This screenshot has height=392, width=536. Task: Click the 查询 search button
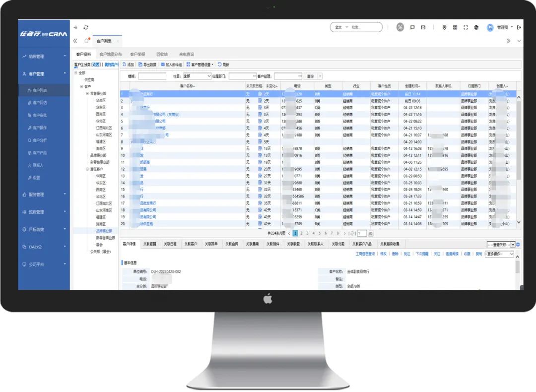pos(310,76)
